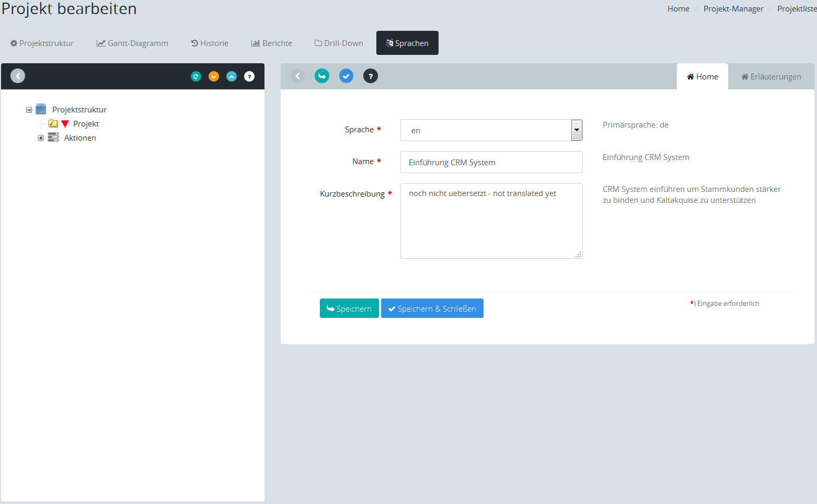The image size is (817, 504).
Task: Expand the Aktionen tree node
Action: pyautogui.click(x=41, y=138)
